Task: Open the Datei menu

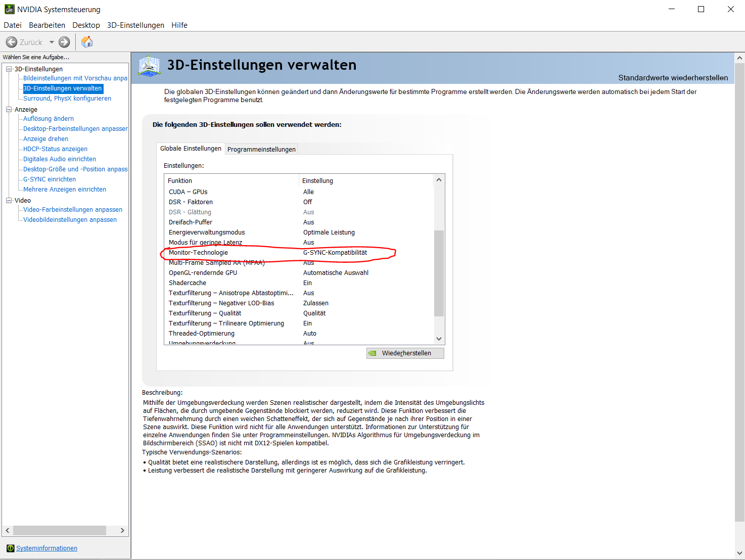Action: (x=13, y=25)
